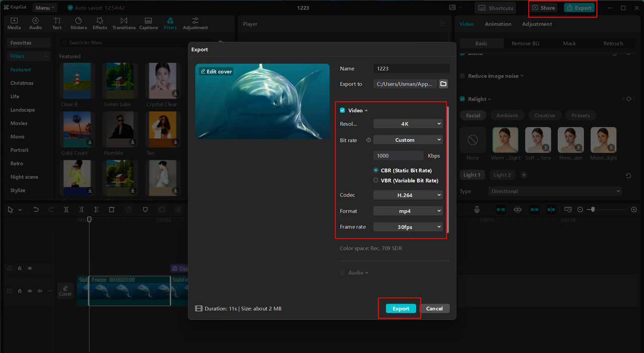Viewport: 644px width, 353px height.
Task: Toggle the main track magnet
Action: (x=501, y=210)
